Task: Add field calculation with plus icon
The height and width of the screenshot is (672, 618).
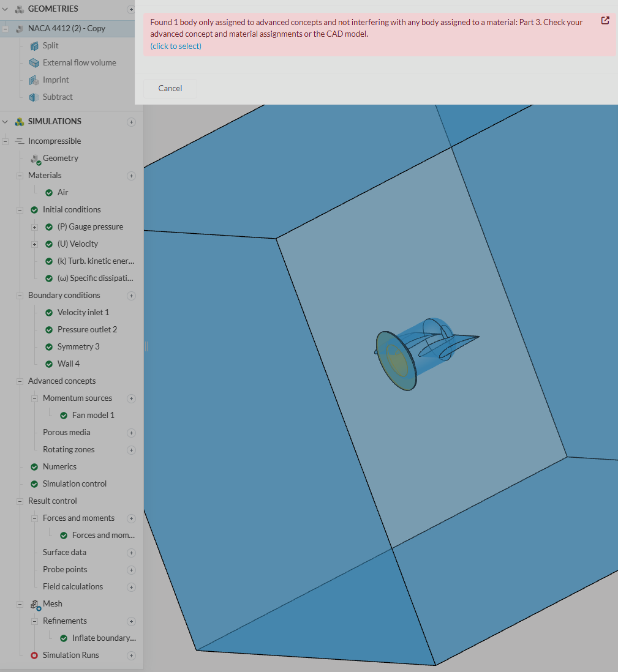Action: (131, 588)
